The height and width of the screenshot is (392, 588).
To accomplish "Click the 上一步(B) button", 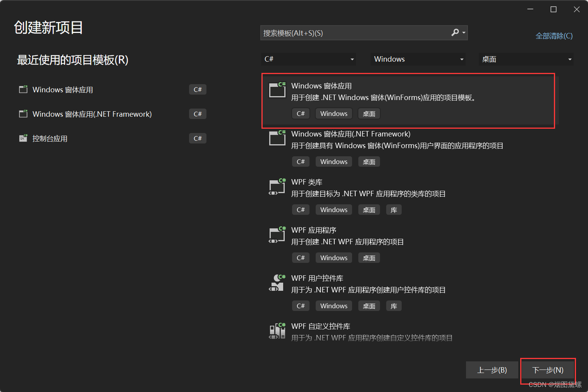I will [x=492, y=370].
